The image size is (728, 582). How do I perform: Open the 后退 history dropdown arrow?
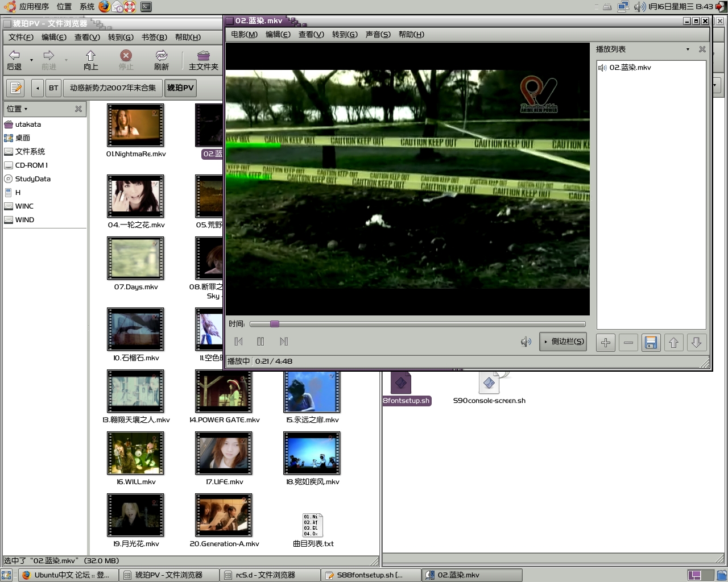[31, 60]
